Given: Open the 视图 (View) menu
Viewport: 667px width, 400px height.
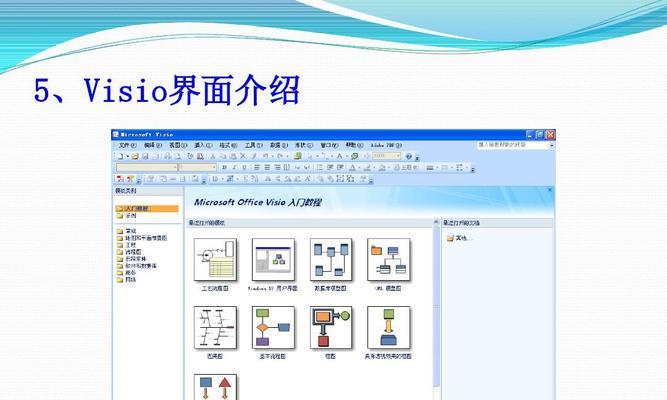Looking at the screenshot, I should point(178,146).
